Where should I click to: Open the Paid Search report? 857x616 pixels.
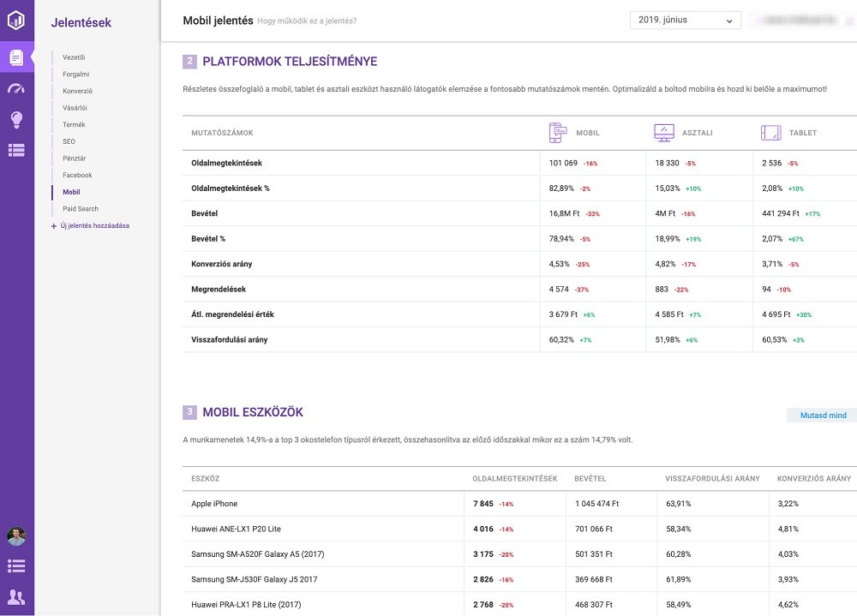(81, 209)
